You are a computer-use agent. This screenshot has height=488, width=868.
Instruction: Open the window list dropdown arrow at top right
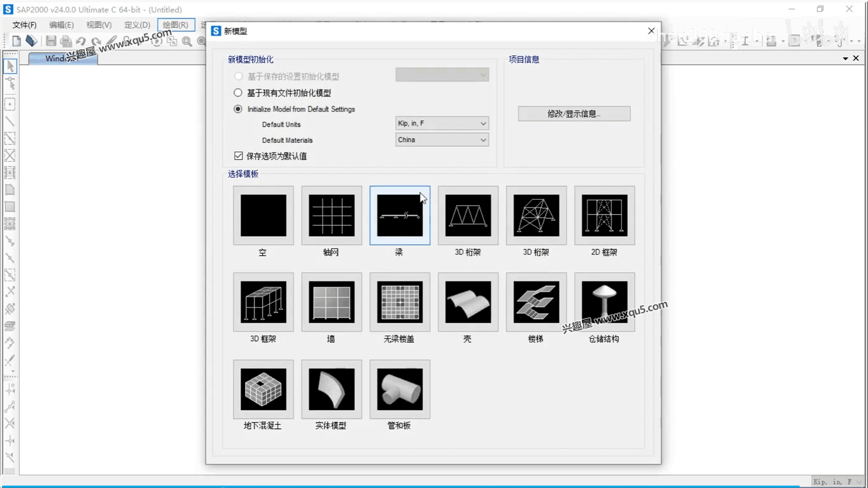click(x=845, y=58)
